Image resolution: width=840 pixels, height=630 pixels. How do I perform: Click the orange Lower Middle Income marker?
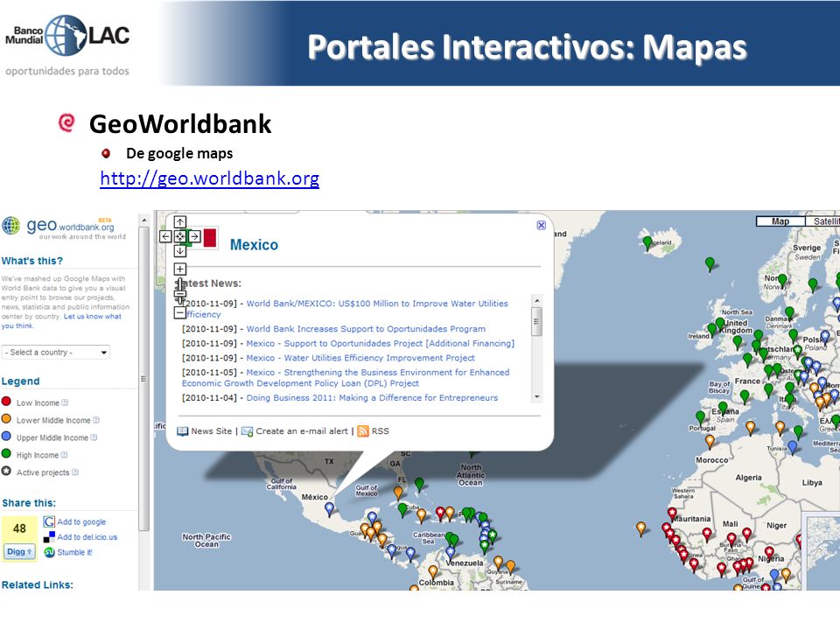pos(6,419)
